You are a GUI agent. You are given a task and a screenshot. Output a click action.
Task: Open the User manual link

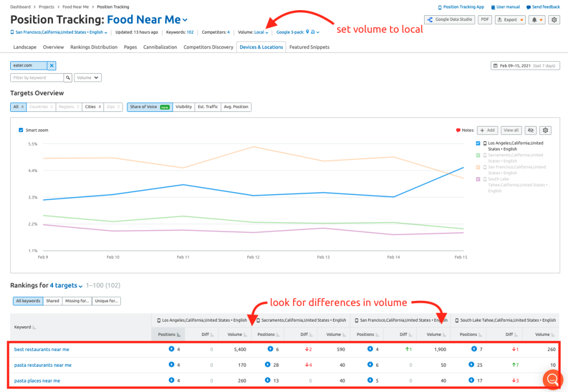[x=506, y=7]
